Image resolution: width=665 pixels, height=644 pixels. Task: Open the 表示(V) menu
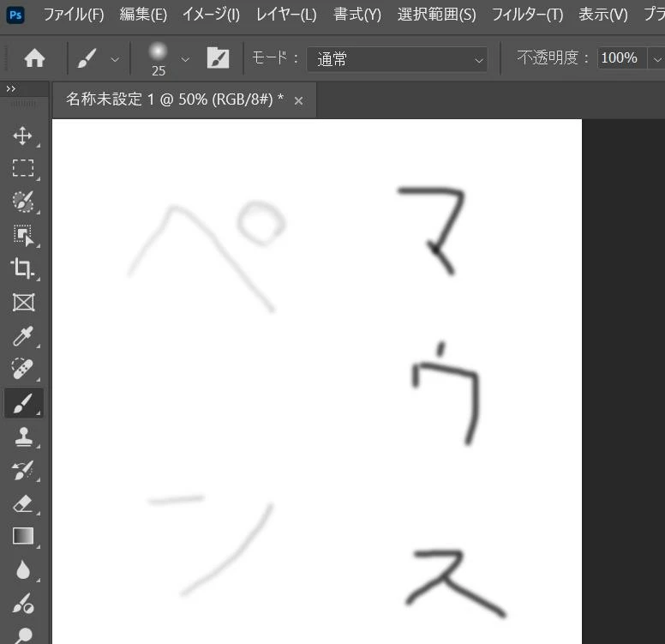tap(603, 15)
